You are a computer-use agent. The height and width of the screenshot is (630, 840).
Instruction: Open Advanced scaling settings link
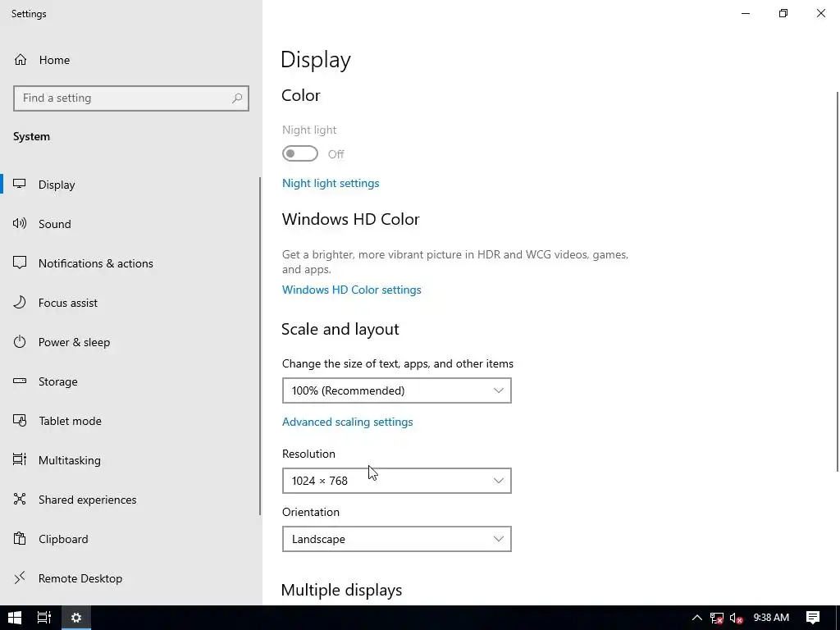tap(347, 422)
